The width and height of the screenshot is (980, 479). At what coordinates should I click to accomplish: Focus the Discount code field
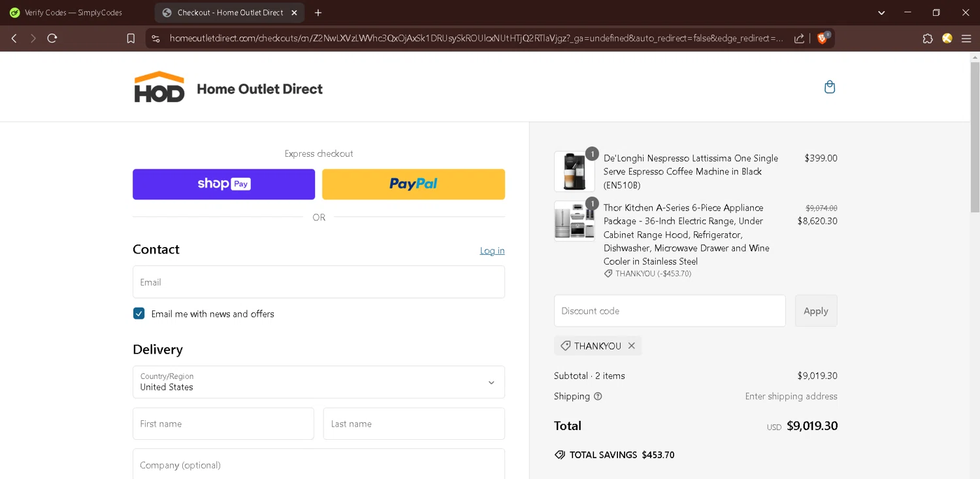(x=670, y=311)
